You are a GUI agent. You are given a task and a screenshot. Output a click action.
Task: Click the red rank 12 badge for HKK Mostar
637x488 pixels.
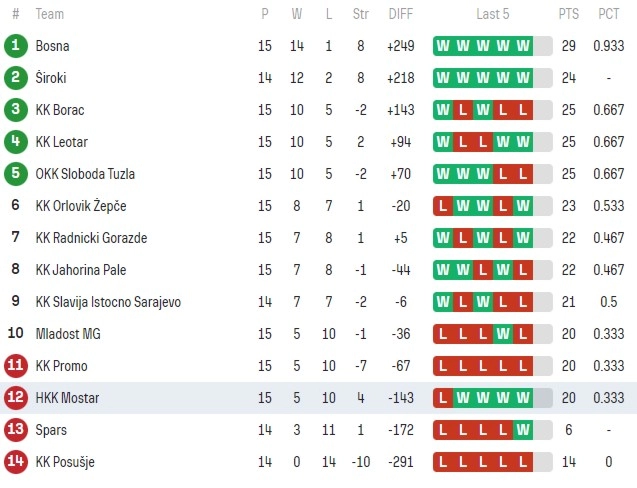tap(16, 397)
